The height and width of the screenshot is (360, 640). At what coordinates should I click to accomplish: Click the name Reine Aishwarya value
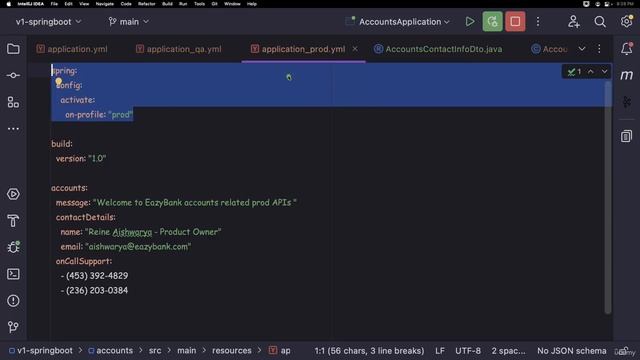[153, 232]
